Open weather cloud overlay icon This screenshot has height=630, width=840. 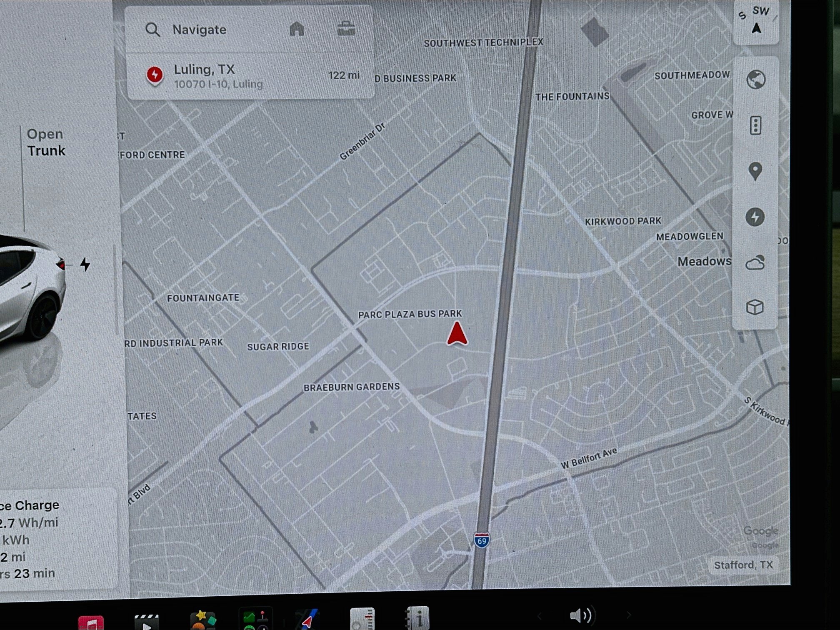click(x=755, y=262)
